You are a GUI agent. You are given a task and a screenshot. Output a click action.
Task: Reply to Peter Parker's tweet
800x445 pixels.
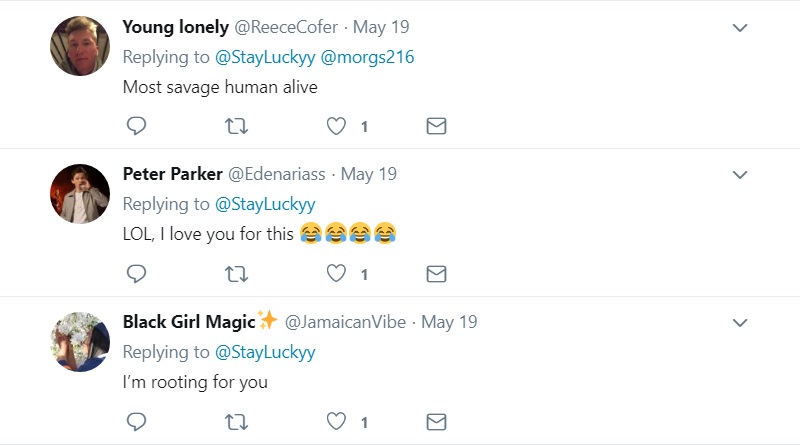point(136,274)
